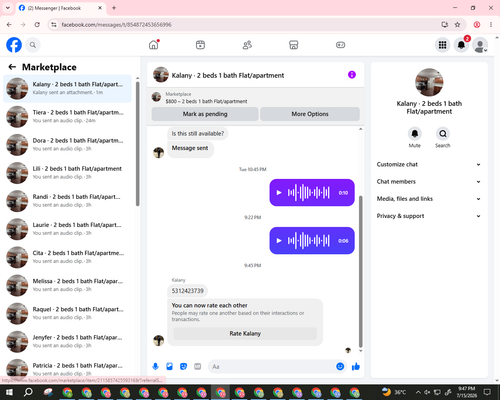
Task: Click Rate Kalany button
Action: click(245, 334)
